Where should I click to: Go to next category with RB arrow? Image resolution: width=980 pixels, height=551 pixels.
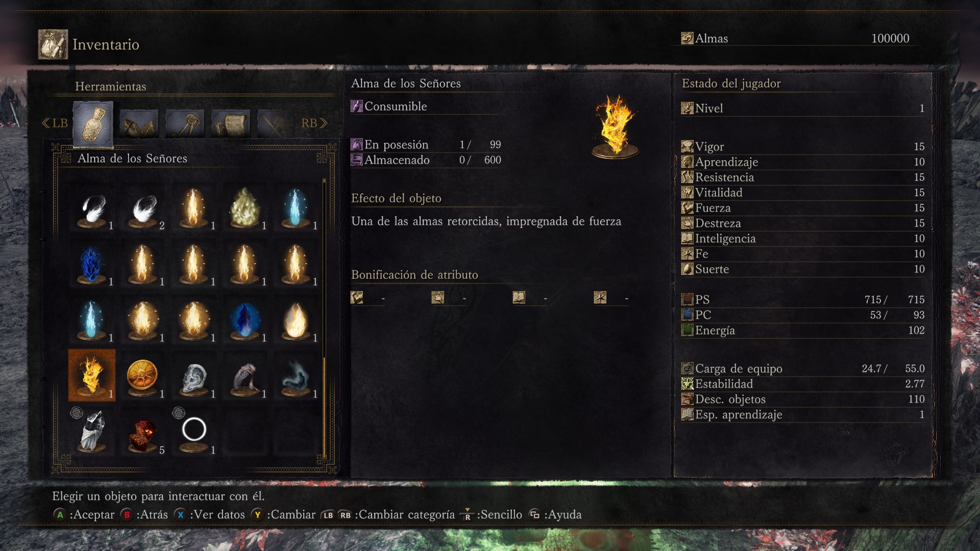coord(314,123)
